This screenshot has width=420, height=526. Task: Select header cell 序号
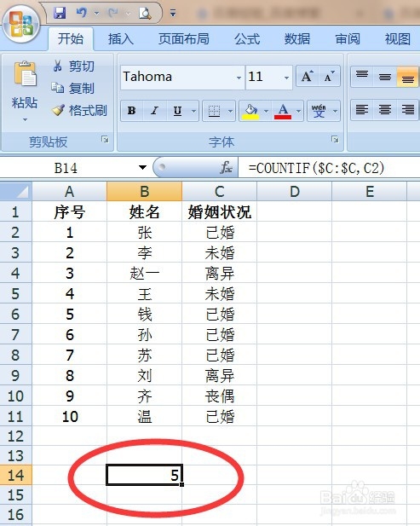pyautogui.click(x=69, y=211)
